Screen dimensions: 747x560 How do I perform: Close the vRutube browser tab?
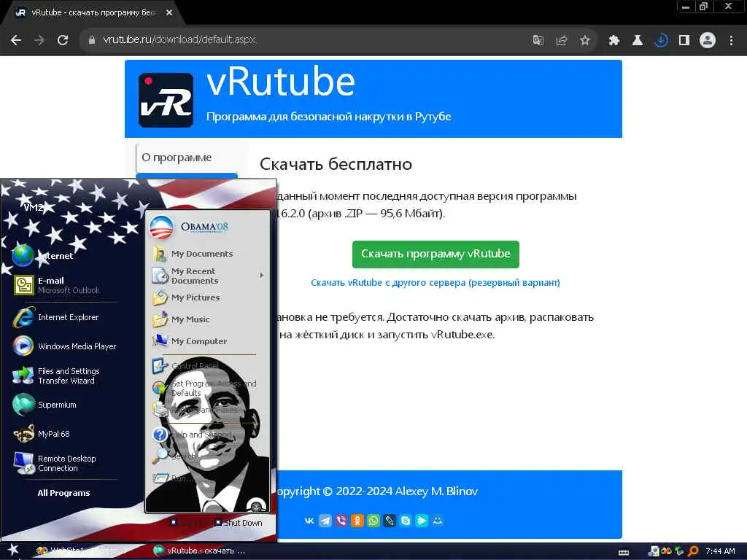point(169,13)
